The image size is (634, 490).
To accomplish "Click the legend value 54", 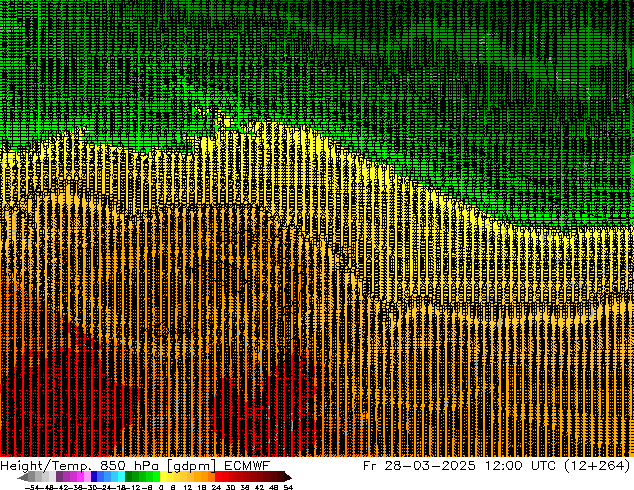I will click(288, 488).
